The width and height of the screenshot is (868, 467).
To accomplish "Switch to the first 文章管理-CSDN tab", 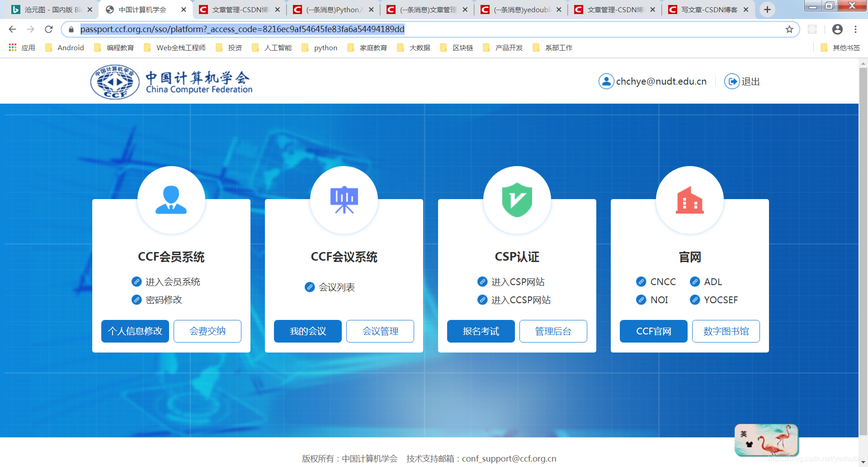I will [240, 10].
